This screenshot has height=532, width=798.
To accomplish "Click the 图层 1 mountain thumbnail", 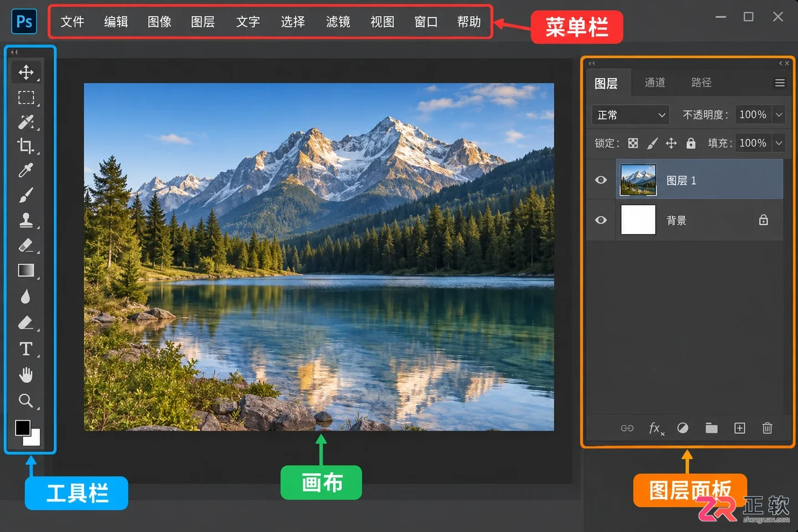I will (638, 180).
